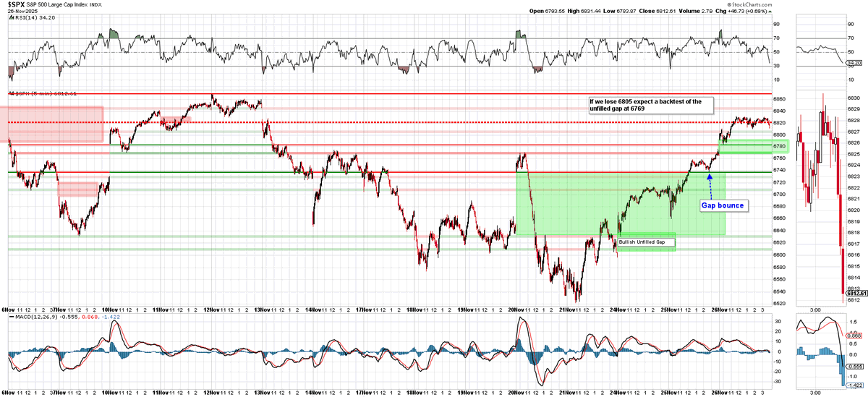Click the 26-Nov-2025 chart date

pyautogui.click(x=22, y=12)
